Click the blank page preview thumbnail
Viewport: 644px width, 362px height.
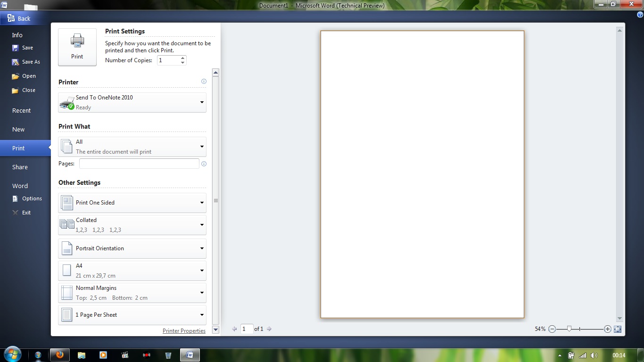(422, 174)
